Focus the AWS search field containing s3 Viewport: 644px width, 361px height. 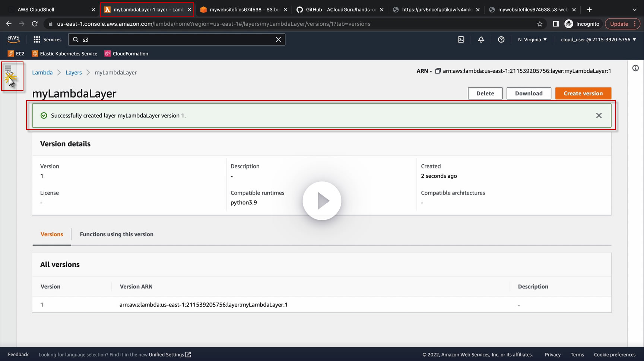point(177,39)
